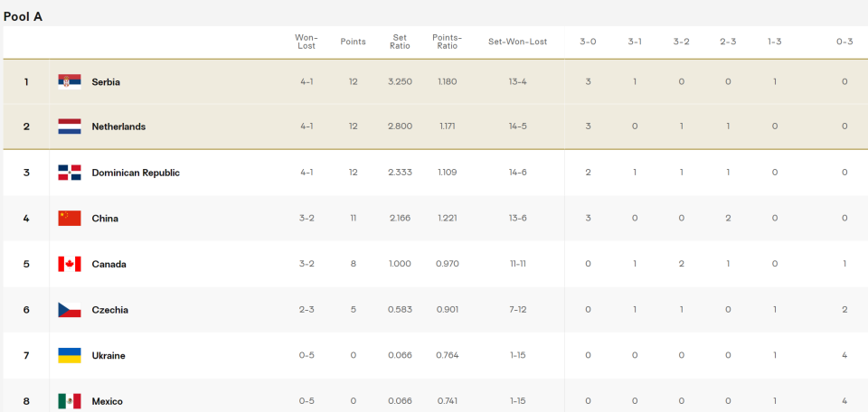Select the Canada team name
The image size is (868, 412).
(109, 265)
